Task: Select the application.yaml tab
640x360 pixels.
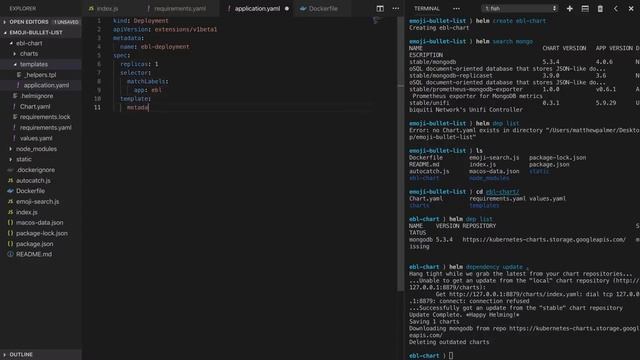Action: click(x=257, y=9)
